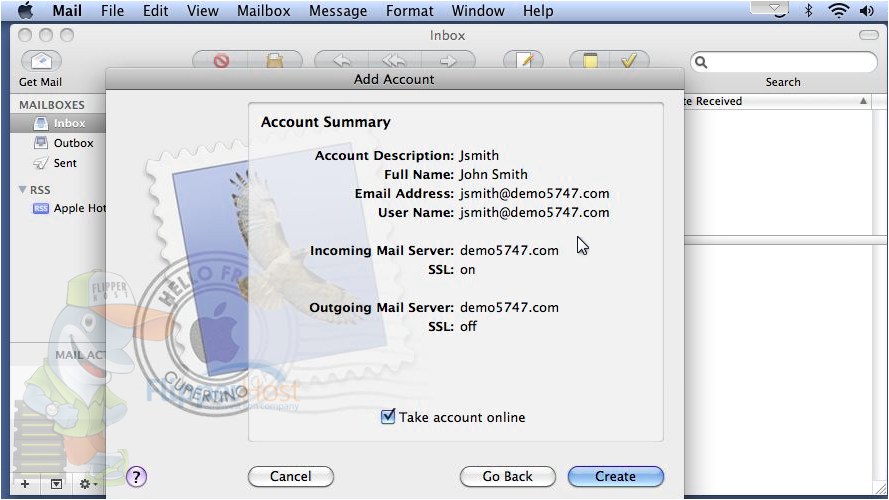889x500 pixels.
Task: Click the Cancel button
Action: (291, 476)
